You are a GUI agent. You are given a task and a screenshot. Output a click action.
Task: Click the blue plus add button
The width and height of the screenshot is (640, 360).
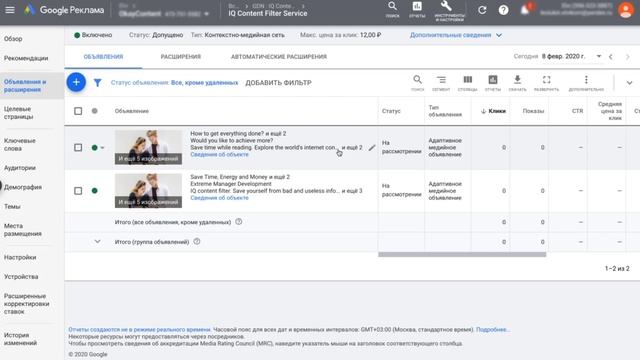click(x=76, y=82)
